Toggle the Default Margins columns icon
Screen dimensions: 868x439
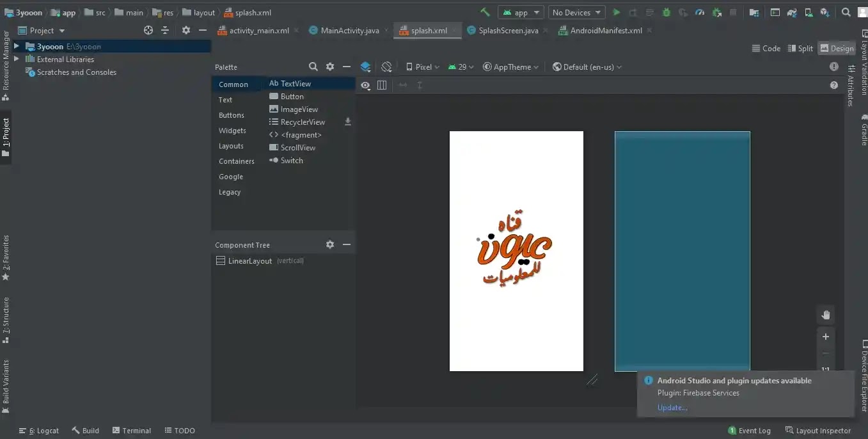382,85
